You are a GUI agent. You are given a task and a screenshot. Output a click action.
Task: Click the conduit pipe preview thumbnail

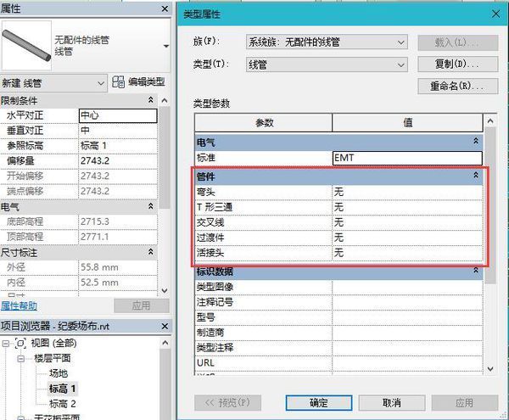point(25,41)
